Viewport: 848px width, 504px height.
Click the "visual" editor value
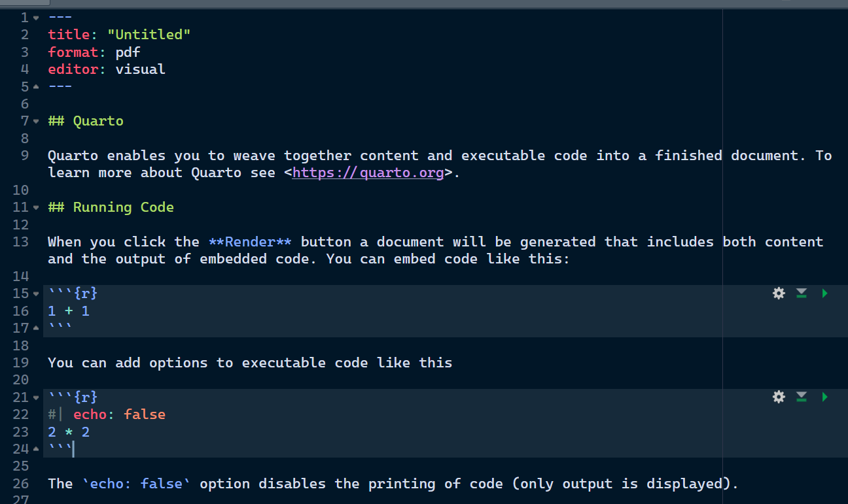[140, 69]
